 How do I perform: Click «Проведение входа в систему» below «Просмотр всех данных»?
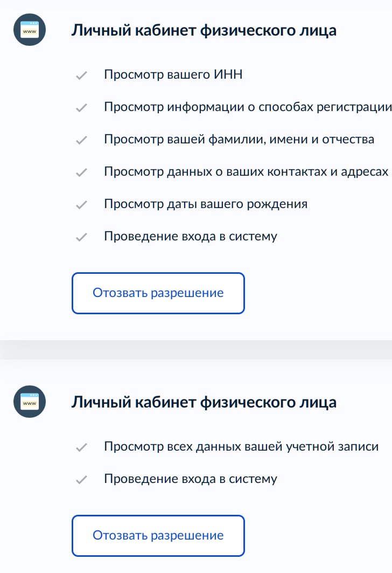point(191,479)
